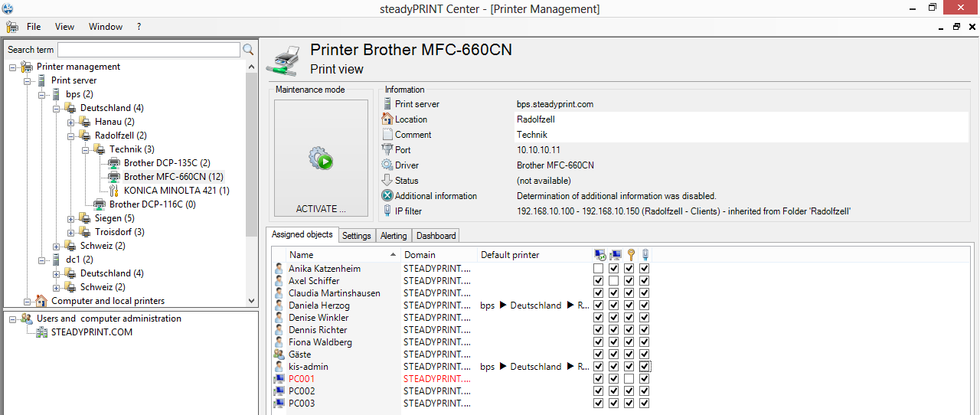Click the tree panel scroll down arrow

(x=252, y=301)
